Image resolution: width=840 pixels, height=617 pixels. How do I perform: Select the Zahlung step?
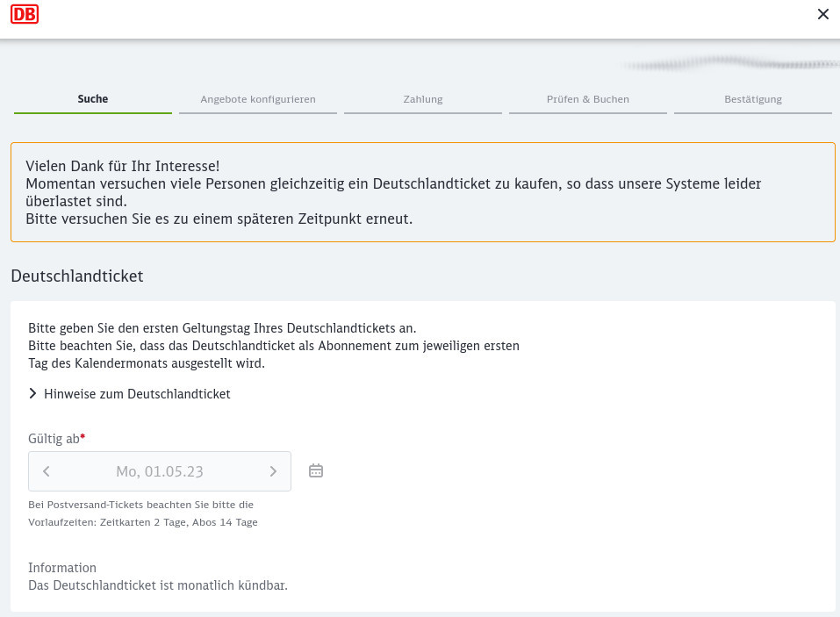pos(422,98)
